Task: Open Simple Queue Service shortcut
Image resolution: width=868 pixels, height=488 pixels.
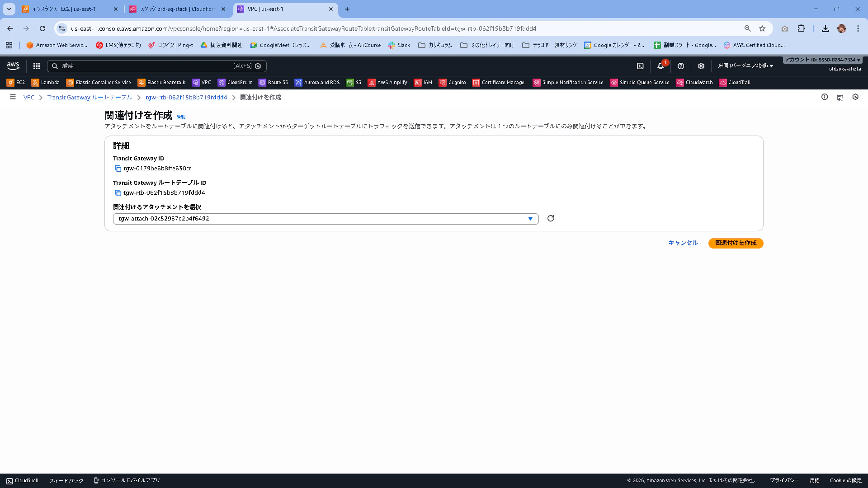Action: click(640, 83)
